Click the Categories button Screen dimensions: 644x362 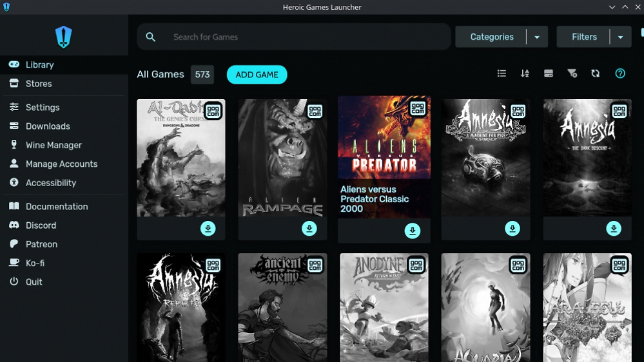coord(491,37)
